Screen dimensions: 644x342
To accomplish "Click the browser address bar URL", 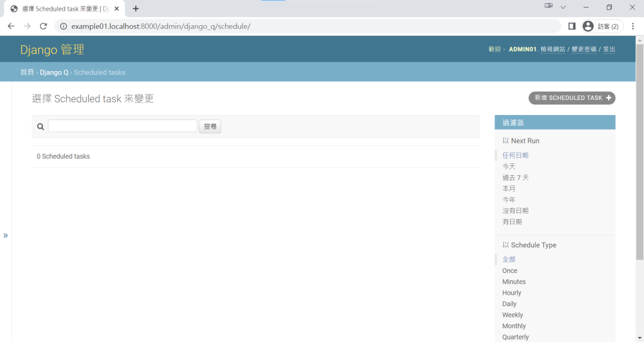I will 161,26.
